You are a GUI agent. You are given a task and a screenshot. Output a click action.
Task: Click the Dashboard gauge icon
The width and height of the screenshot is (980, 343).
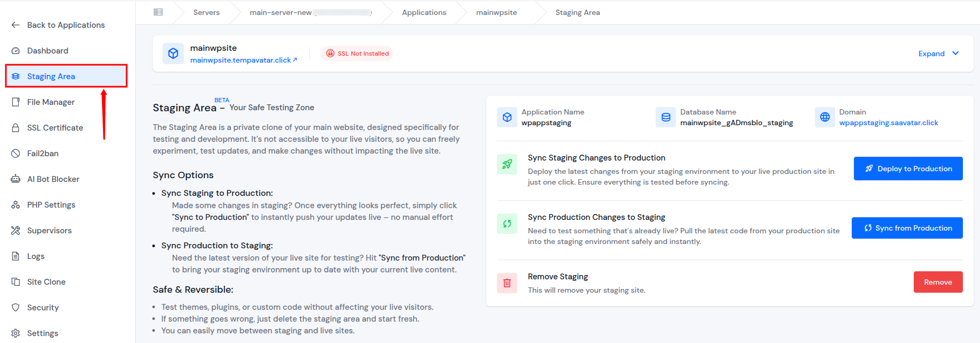(x=15, y=51)
